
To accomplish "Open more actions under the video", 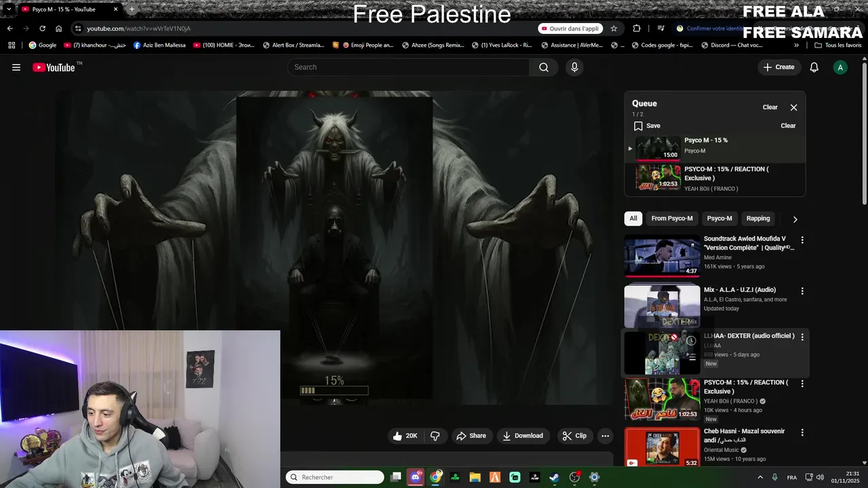I will tap(606, 436).
